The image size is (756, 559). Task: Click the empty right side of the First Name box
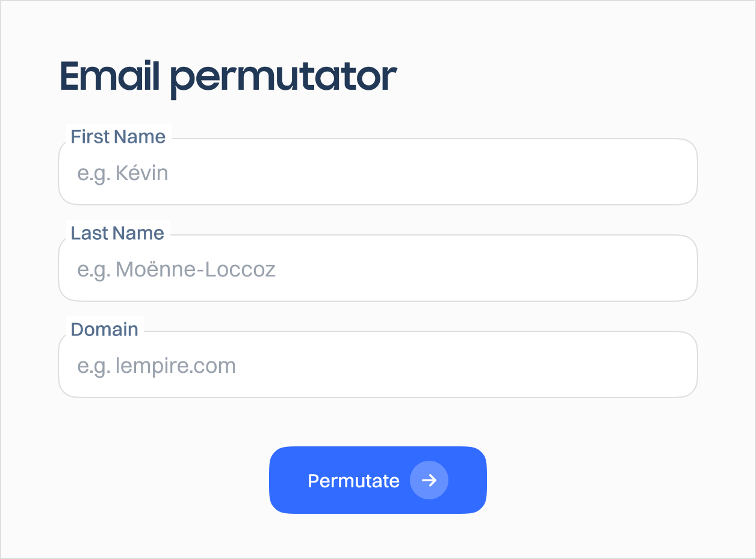(542, 173)
